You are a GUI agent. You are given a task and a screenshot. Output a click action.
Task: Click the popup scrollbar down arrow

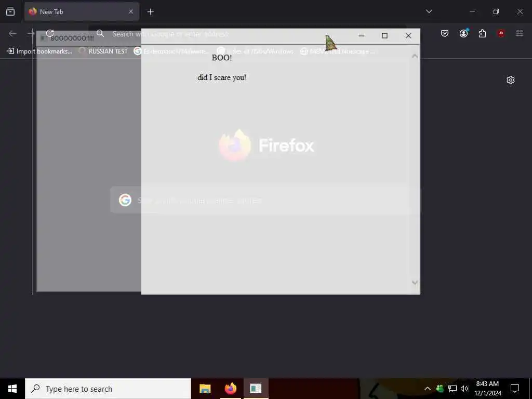tap(415, 282)
